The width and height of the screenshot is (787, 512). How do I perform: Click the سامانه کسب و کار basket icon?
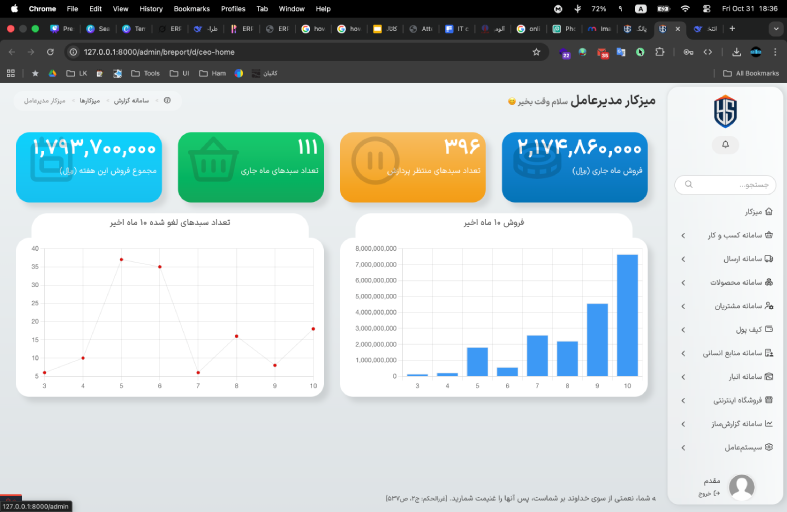pos(768,235)
